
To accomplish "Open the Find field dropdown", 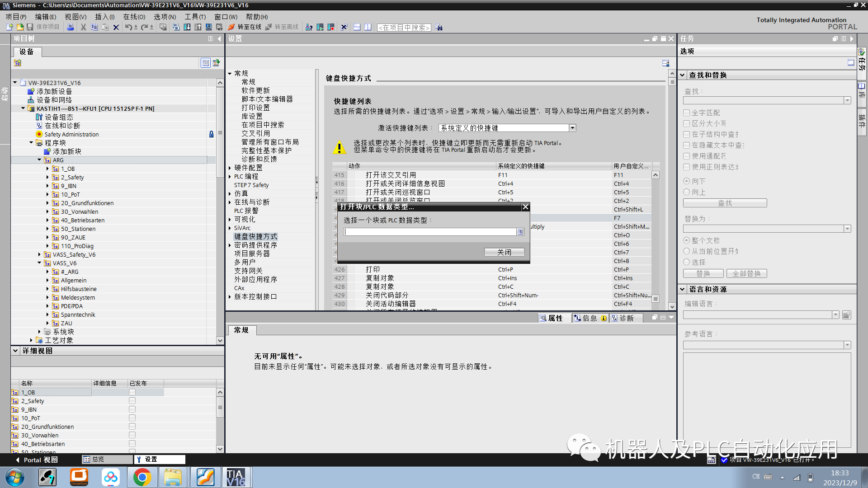I will [847, 100].
